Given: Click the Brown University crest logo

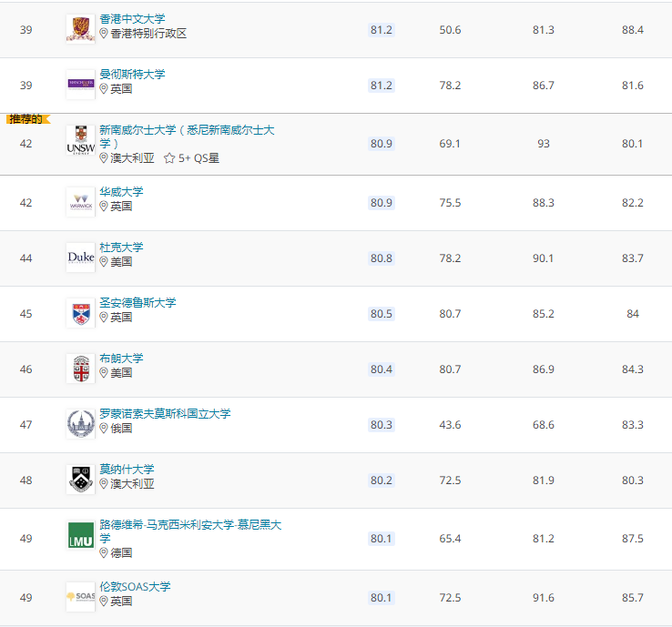Looking at the screenshot, I should (x=80, y=369).
